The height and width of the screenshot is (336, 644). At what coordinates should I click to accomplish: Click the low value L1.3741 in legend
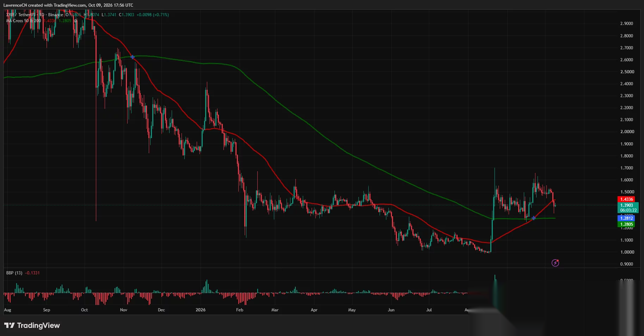(x=109, y=15)
